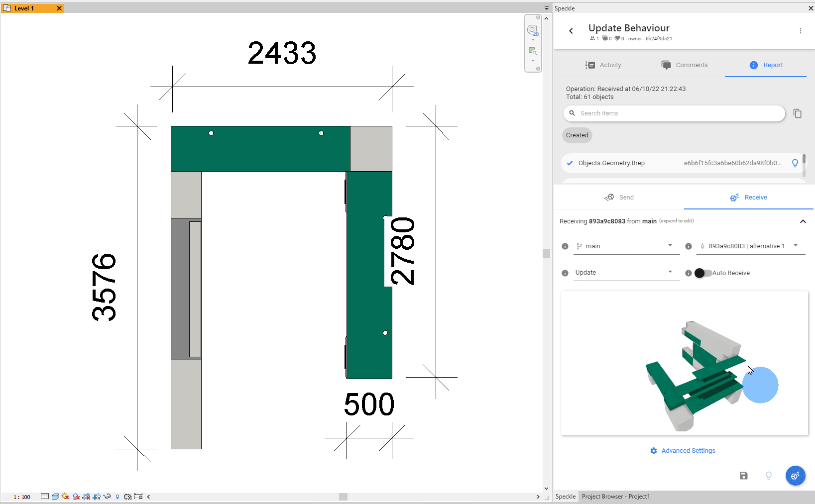Click the Created filter chip

(x=577, y=135)
